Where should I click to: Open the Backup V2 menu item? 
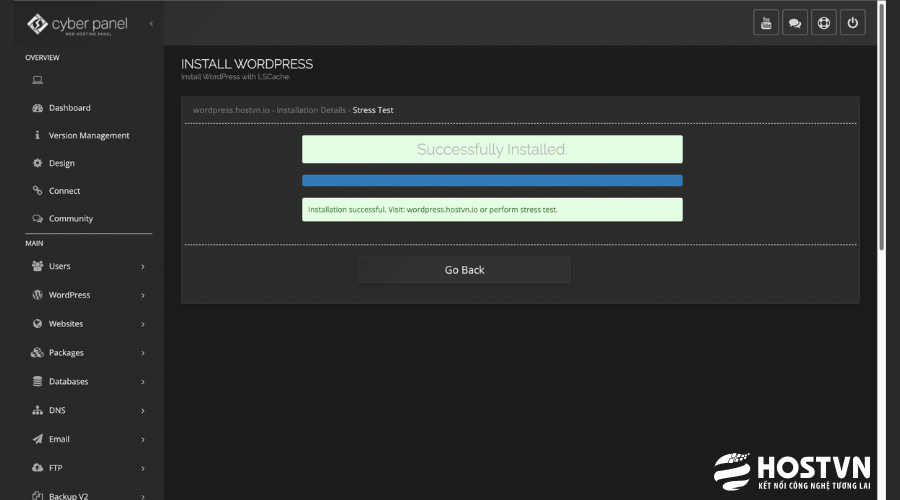[68, 496]
